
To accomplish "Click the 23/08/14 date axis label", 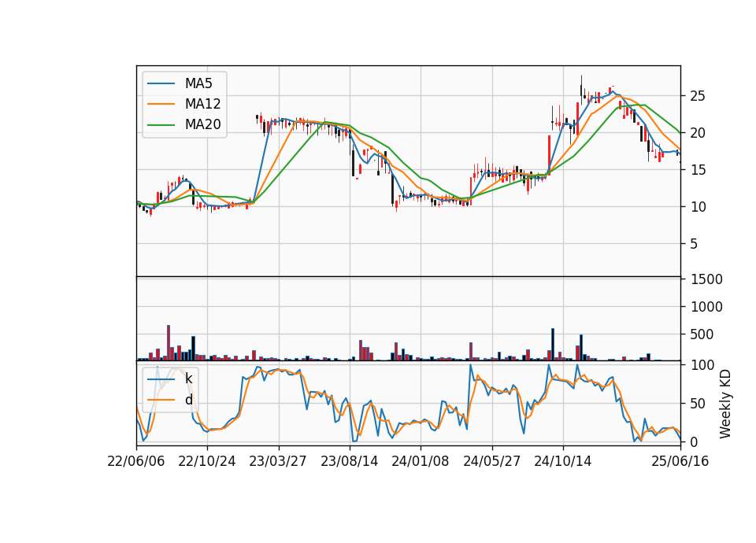I will point(349,461).
